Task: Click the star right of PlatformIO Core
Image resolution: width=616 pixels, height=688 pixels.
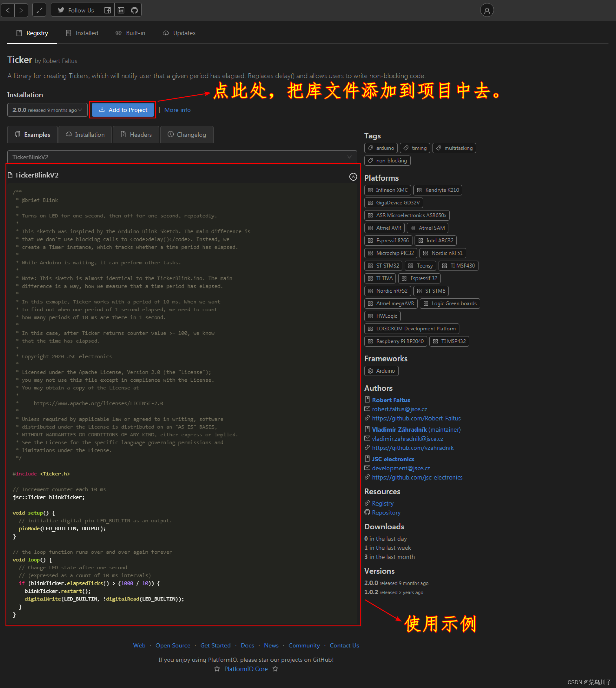Action: click(x=275, y=669)
